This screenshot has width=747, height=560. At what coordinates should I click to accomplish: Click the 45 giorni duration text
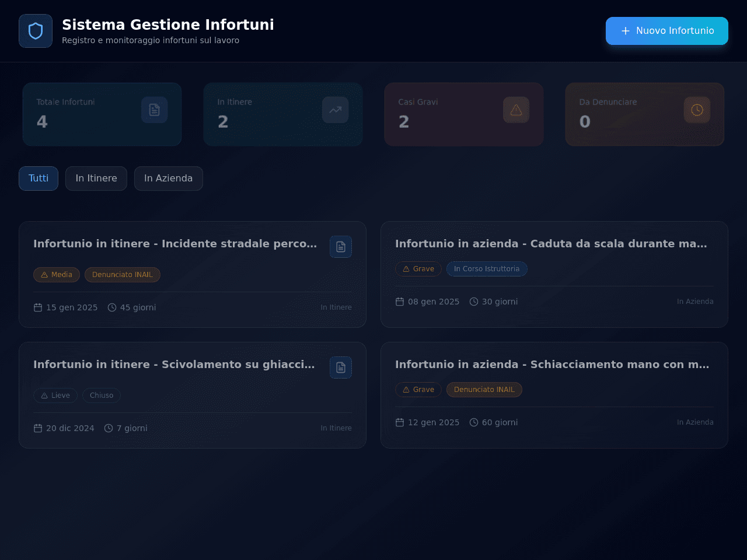click(138, 307)
